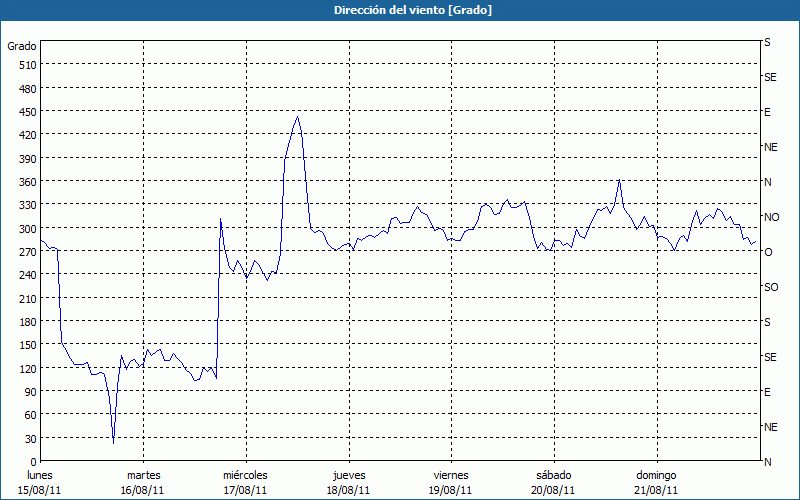
Task: Click the chart title "Dirección del viento [Grado]"
Action: click(399, 10)
